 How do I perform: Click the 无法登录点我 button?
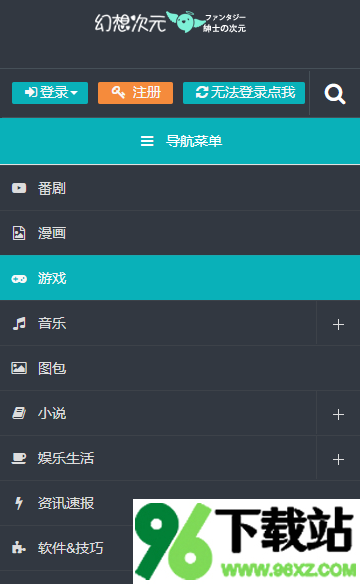click(244, 93)
